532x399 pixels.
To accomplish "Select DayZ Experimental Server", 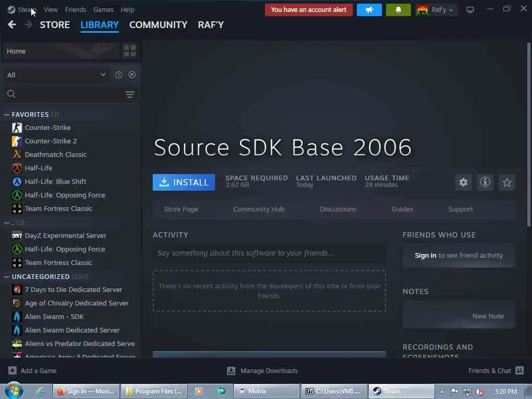I will [x=65, y=235].
